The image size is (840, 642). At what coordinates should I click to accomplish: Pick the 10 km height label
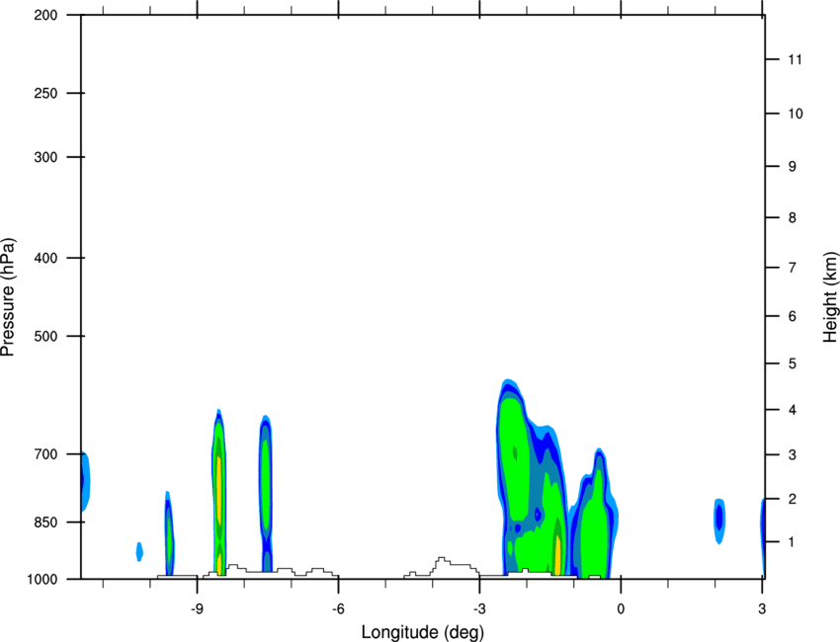[x=795, y=114]
